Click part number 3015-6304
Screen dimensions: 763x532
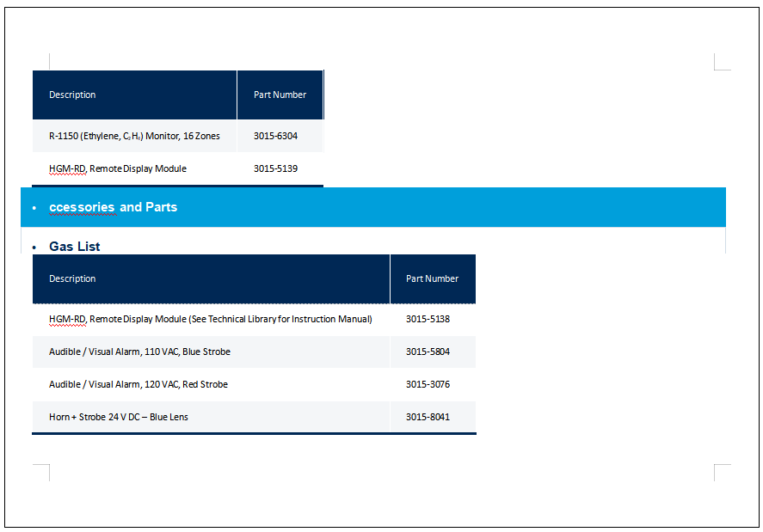(275, 136)
